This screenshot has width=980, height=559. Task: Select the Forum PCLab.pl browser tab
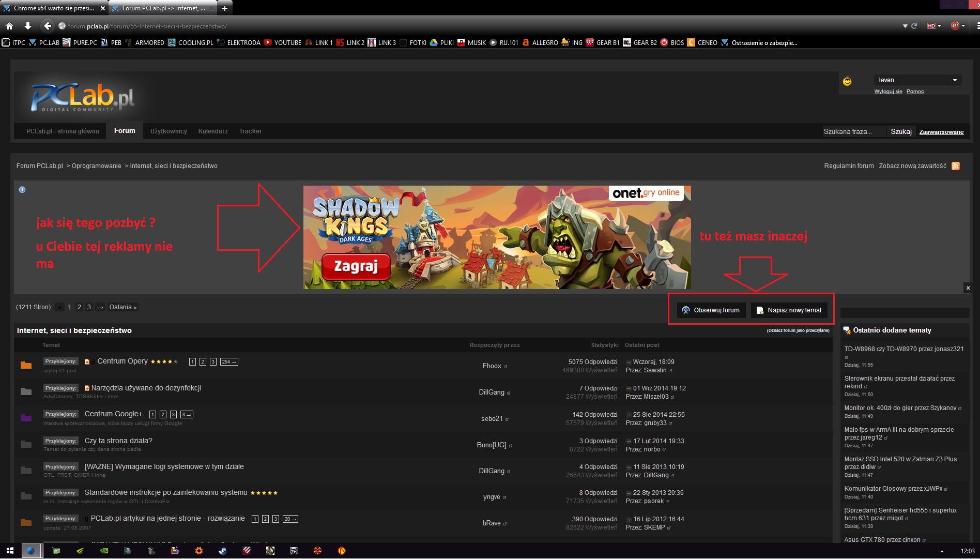coord(163,8)
